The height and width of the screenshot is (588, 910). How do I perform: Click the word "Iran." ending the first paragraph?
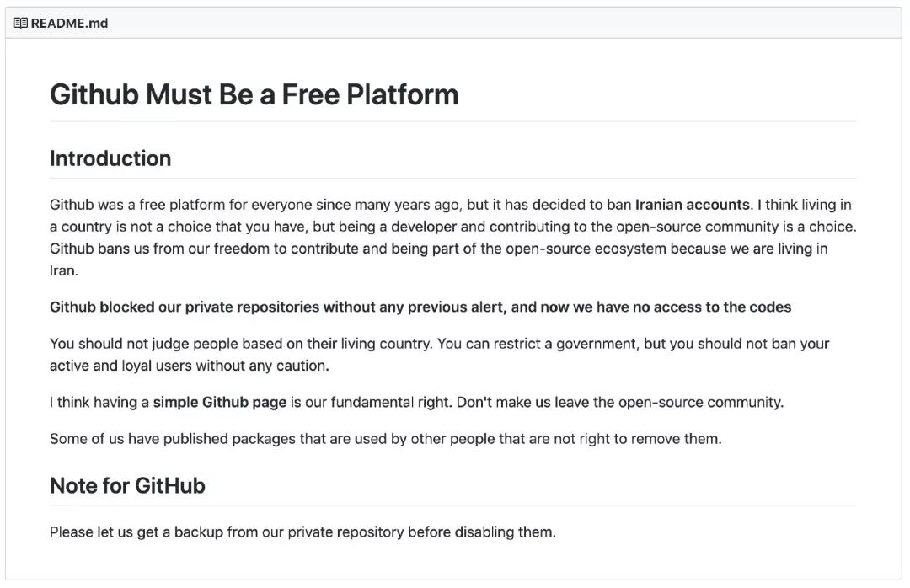coord(63,271)
